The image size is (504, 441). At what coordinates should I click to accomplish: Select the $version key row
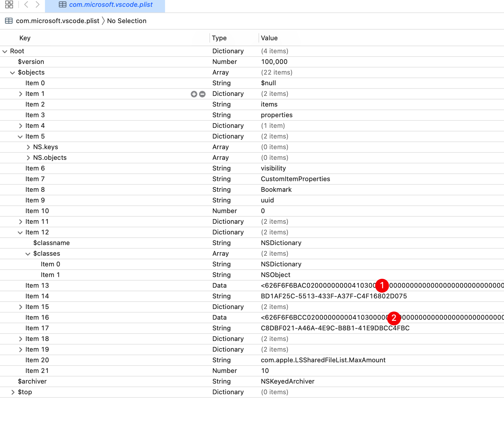point(31,62)
